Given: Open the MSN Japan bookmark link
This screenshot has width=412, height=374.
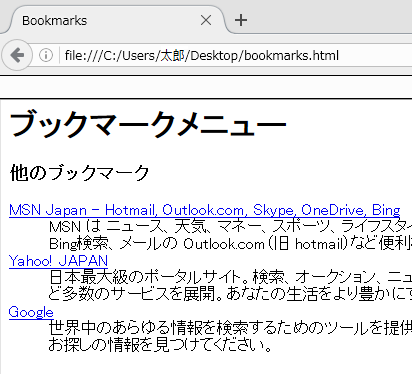Looking at the screenshot, I should [204, 210].
